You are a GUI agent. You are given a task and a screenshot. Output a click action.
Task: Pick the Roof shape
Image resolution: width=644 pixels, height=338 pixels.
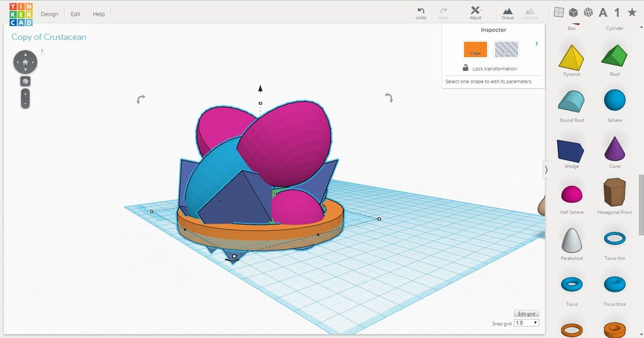[614, 60]
